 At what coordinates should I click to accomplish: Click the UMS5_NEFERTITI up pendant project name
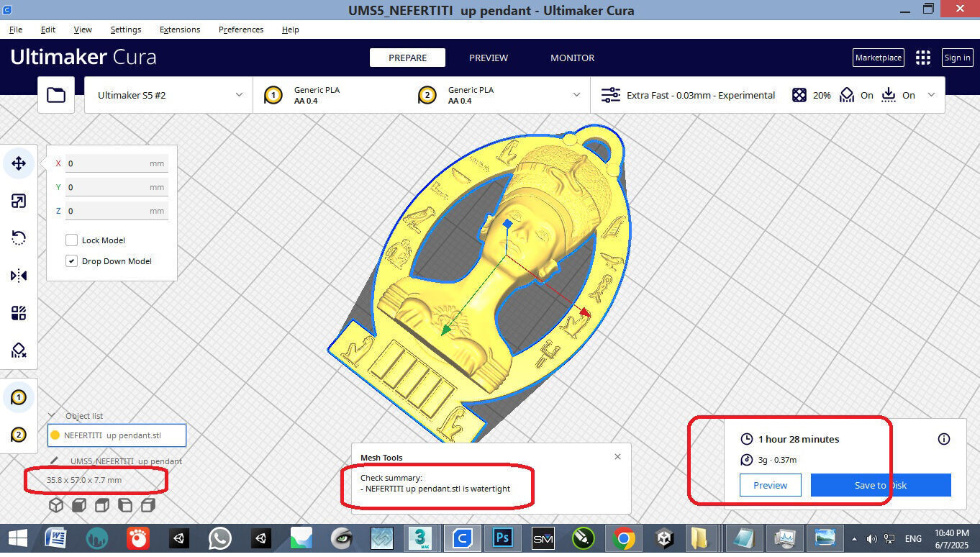[x=126, y=461]
